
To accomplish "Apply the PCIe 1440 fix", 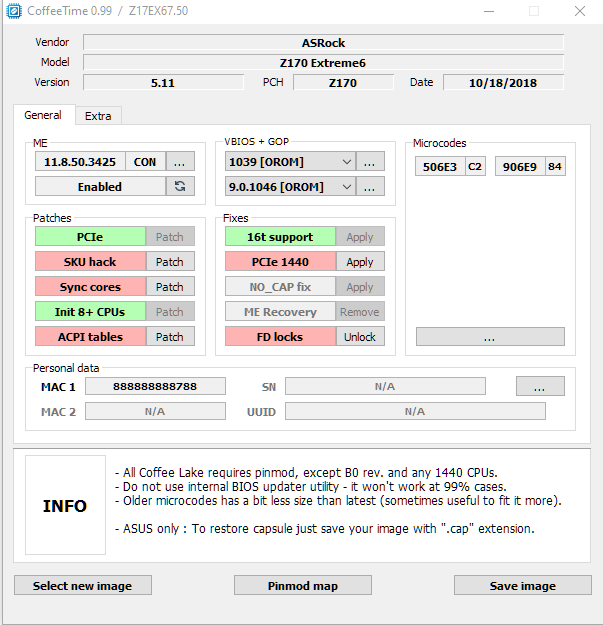I will pyautogui.click(x=360, y=262).
